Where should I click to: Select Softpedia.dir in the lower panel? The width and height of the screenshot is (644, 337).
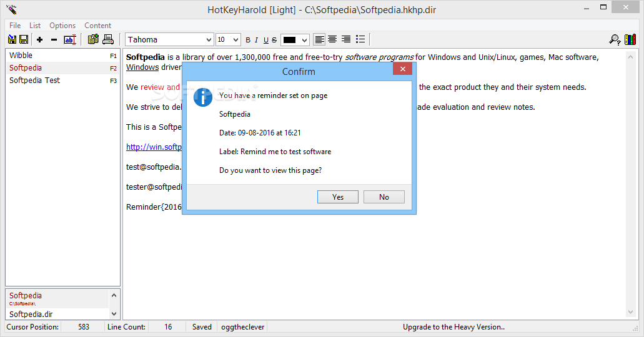tap(57, 314)
